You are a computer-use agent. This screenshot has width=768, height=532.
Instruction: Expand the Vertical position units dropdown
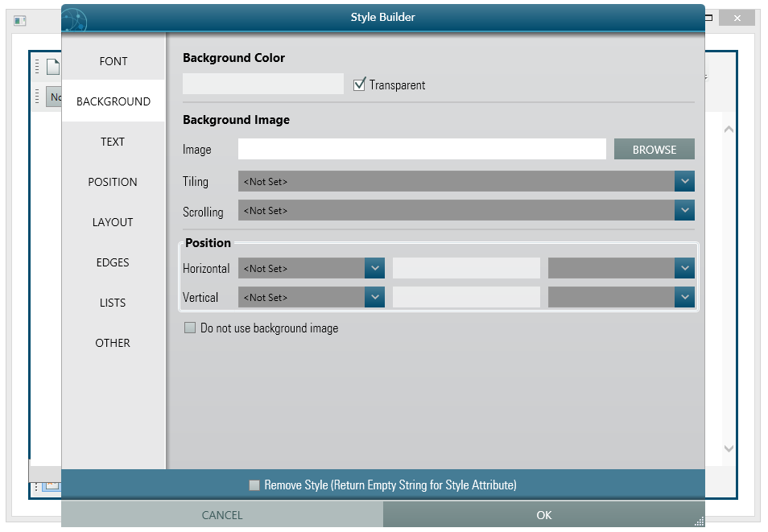click(684, 297)
